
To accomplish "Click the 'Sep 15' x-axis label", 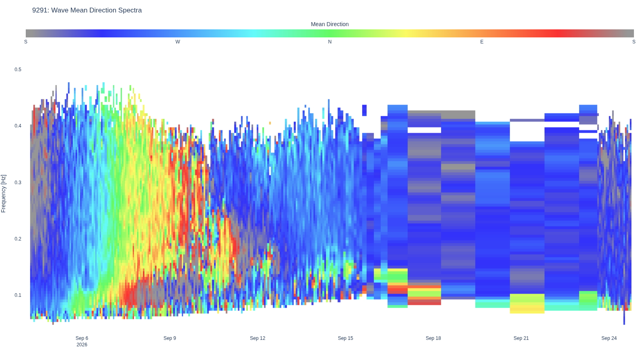I will (345, 338).
